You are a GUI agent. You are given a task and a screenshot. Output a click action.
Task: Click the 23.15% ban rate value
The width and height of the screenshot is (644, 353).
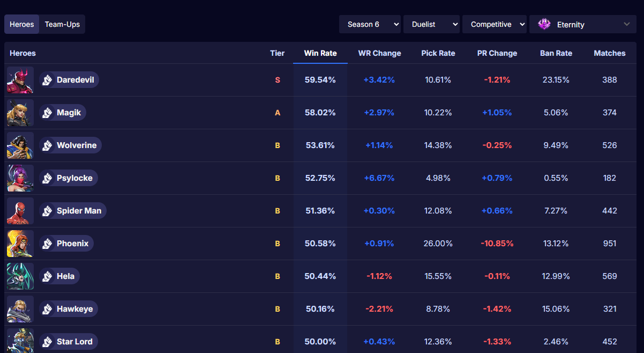coord(556,80)
